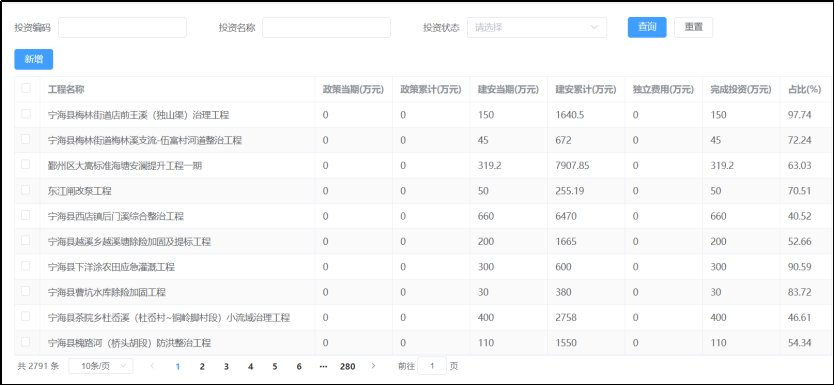The image size is (834, 385).
Task: Open page 5 of the results
Action: pyautogui.click(x=274, y=366)
